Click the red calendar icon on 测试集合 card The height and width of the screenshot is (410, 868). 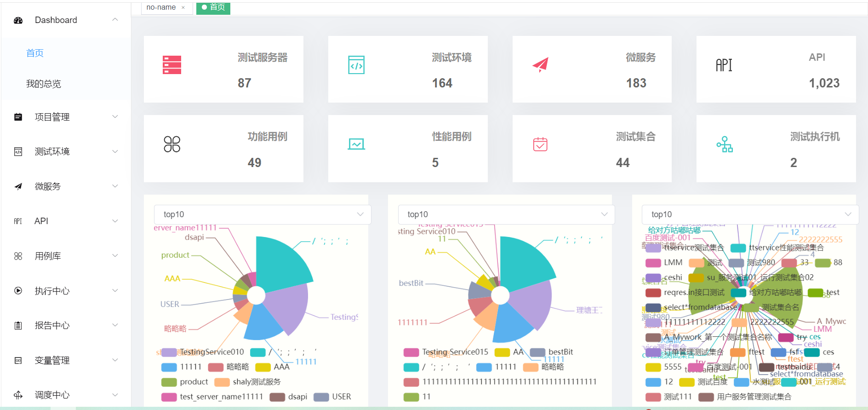(540, 144)
